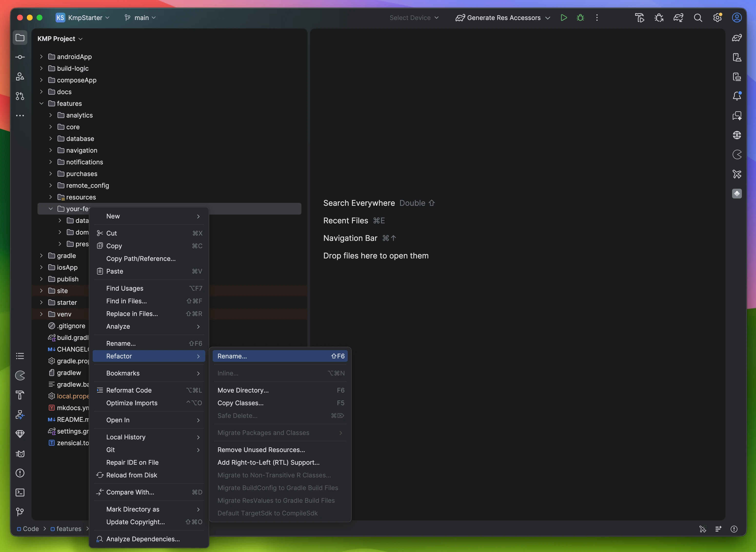Select Rename... in the Refactor submenu
Viewport: 756px width, 552px height.
(x=280, y=356)
